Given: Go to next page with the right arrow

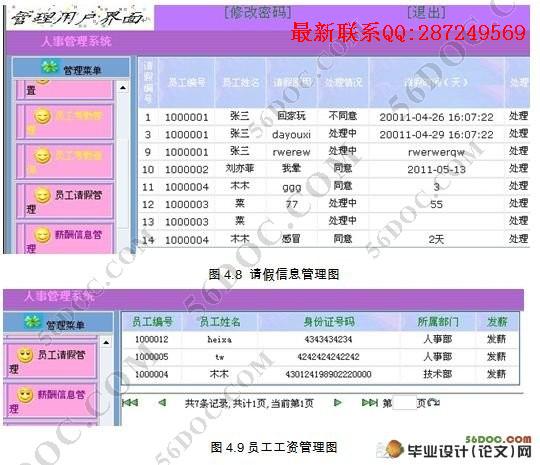Looking at the screenshot, I should point(338,402).
